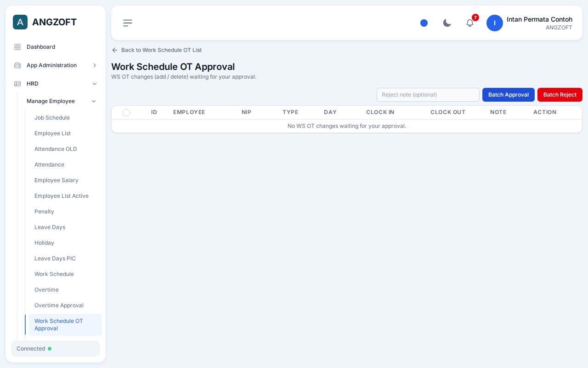Click the back arrow icon
The height and width of the screenshot is (368, 588).
(115, 50)
